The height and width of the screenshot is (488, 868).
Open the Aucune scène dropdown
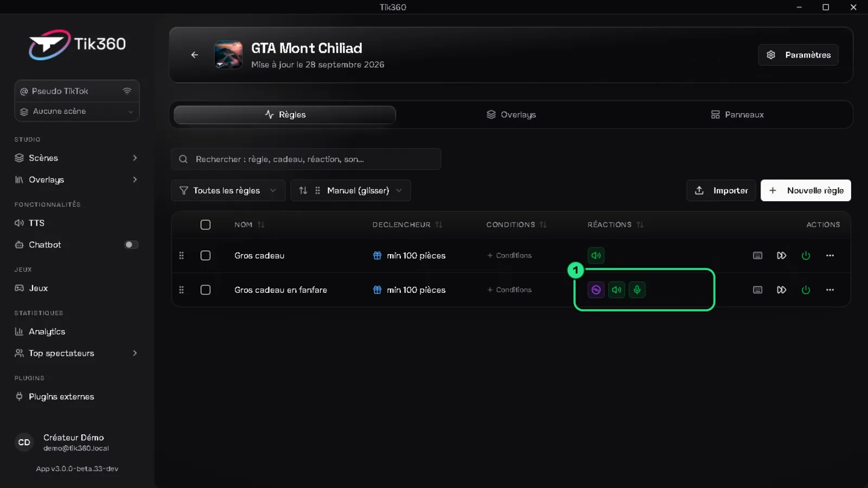coord(77,111)
